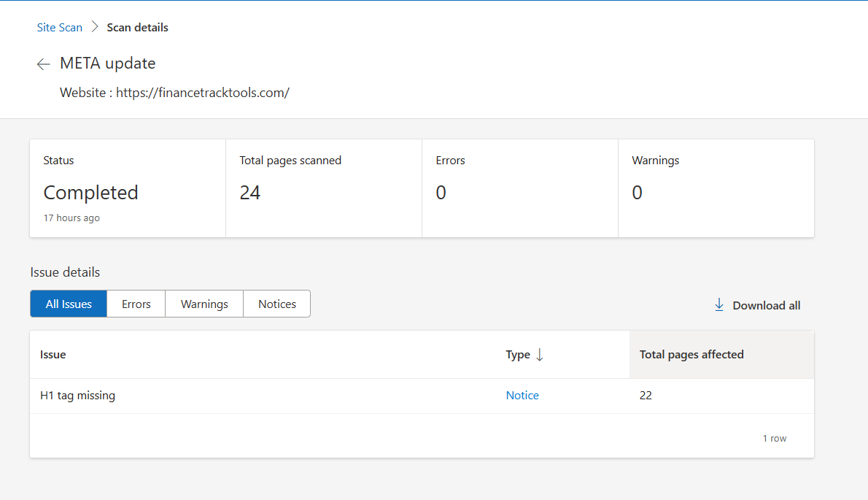This screenshot has height=500, width=868.
Task: Open the Site Scan breadcrumb link
Action: [60, 28]
